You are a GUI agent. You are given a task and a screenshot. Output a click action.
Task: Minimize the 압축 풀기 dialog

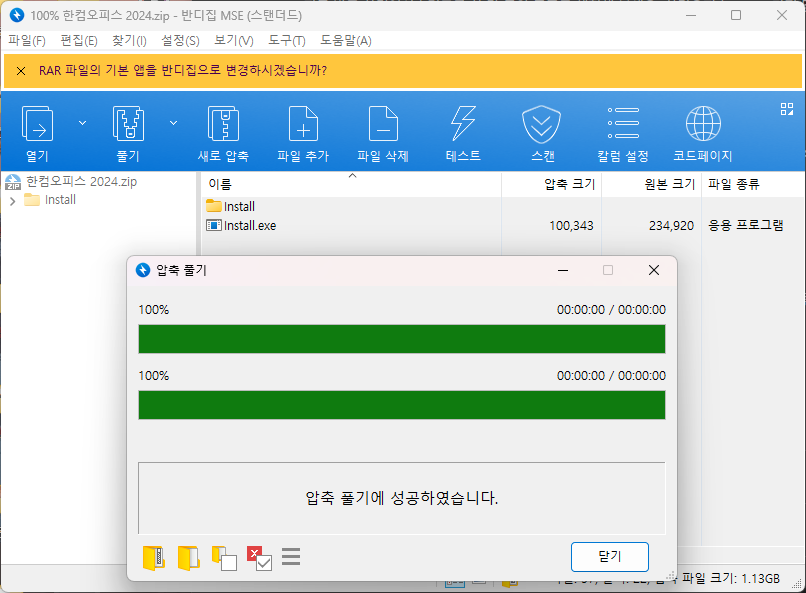tap(563, 270)
